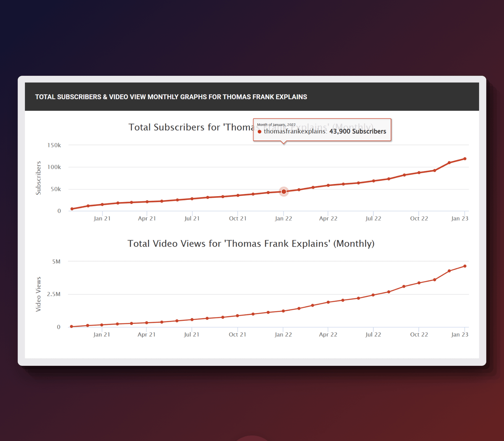Click the '2.5M' y-axis label
Viewport: 504px width, 441px height.
point(54,294)
